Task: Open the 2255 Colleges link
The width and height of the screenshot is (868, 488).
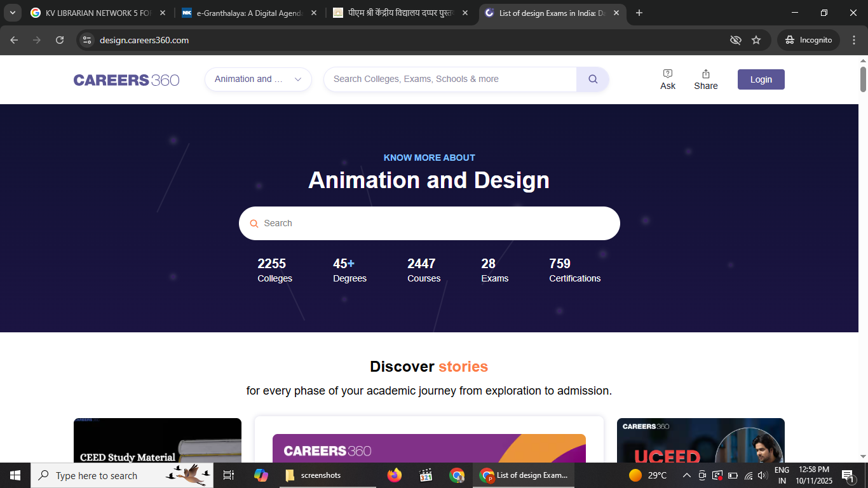Action: 275,270
